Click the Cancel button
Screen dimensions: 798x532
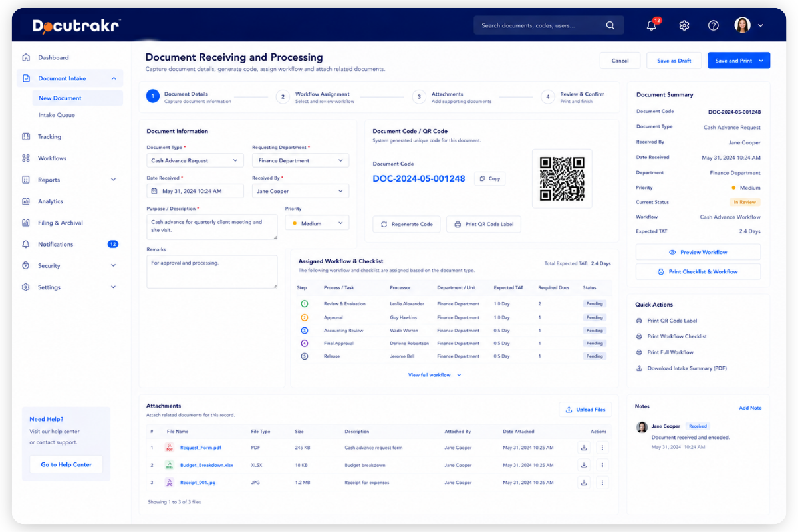coord(620,61)
